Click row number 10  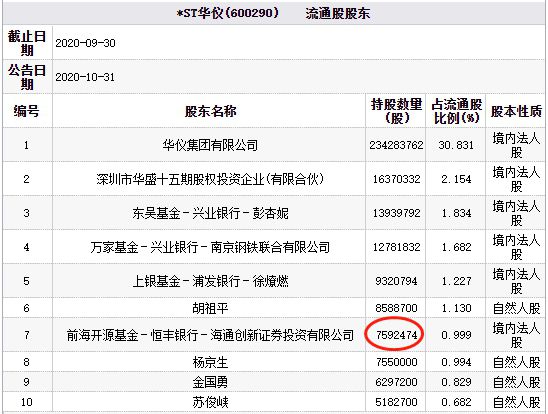[27, 402]
